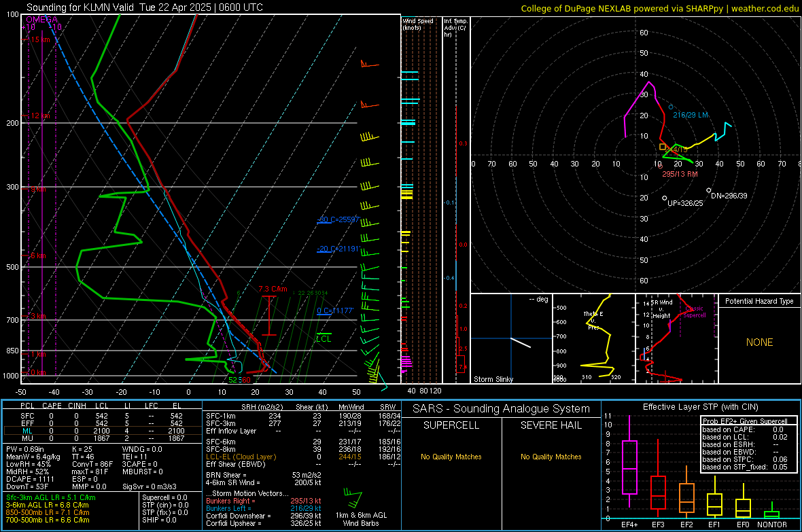Click the UP=326/25 Corfidi label
The width and height of the screenshot is (802, 532).
685,203
